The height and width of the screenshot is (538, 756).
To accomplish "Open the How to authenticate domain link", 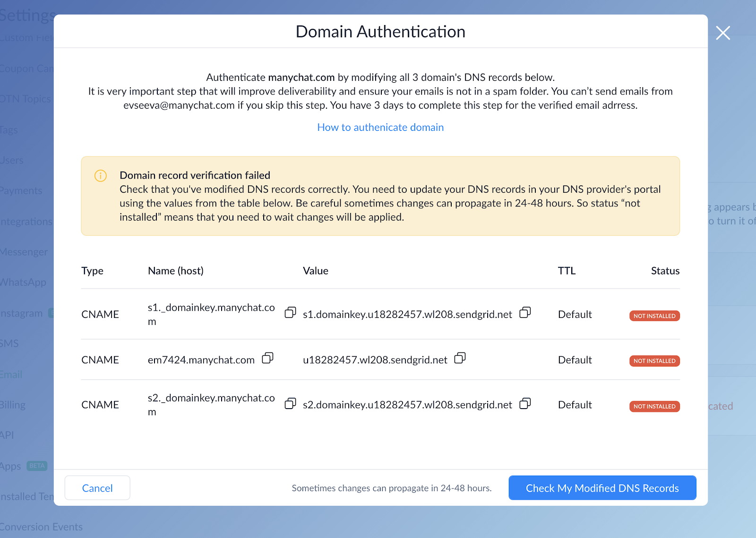I will [x=380, y=128].
